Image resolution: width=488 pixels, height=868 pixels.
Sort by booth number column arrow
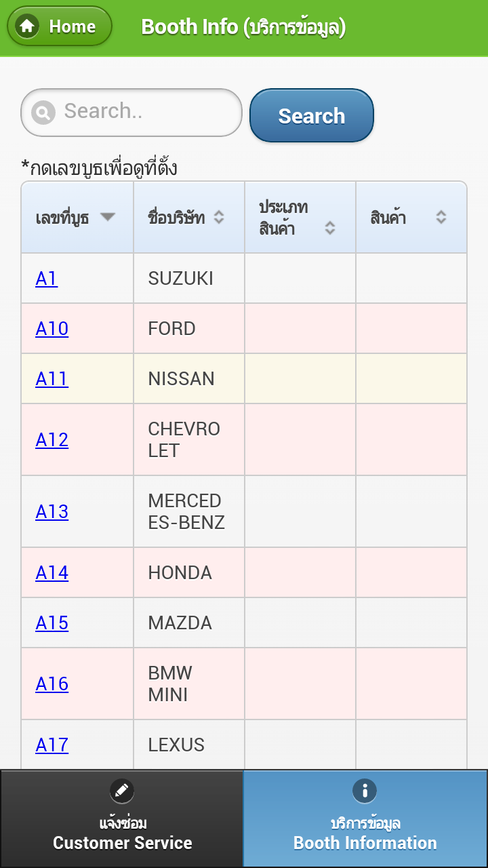[108, 217]
